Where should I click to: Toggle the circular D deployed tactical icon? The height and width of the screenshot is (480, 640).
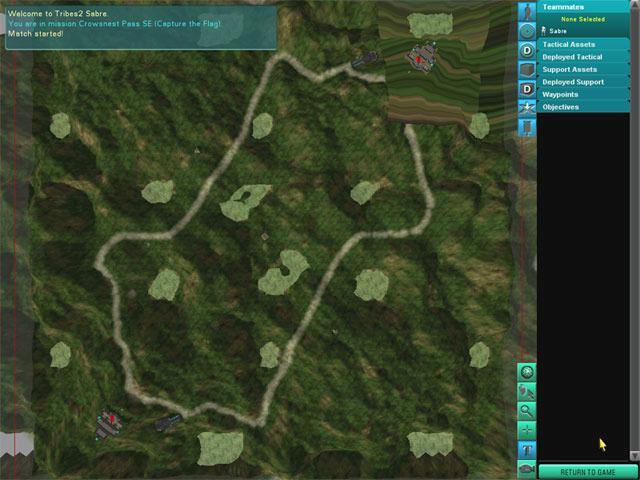pos(527,51)
